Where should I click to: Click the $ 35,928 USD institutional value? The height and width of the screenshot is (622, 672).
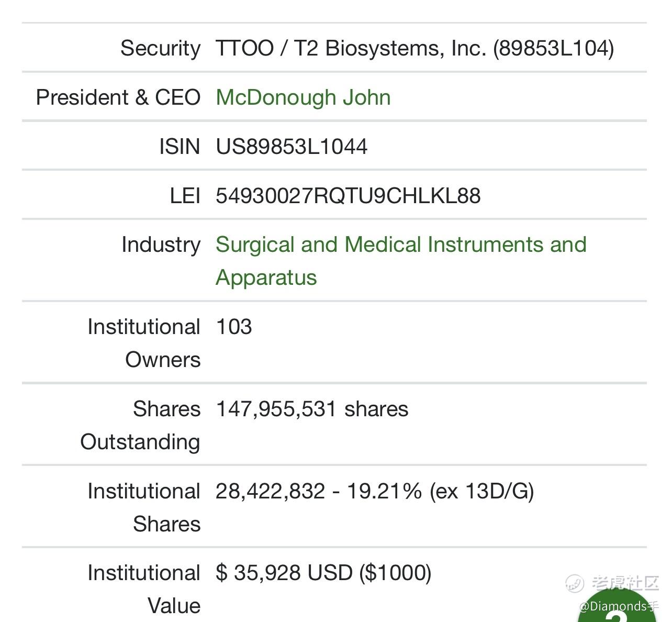click(323, 573)
